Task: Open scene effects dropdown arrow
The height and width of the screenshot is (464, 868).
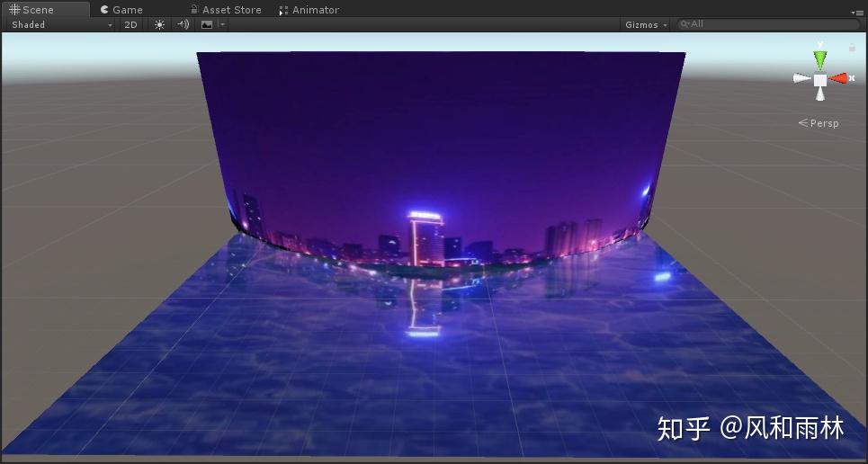Action: tap(222, 24)
